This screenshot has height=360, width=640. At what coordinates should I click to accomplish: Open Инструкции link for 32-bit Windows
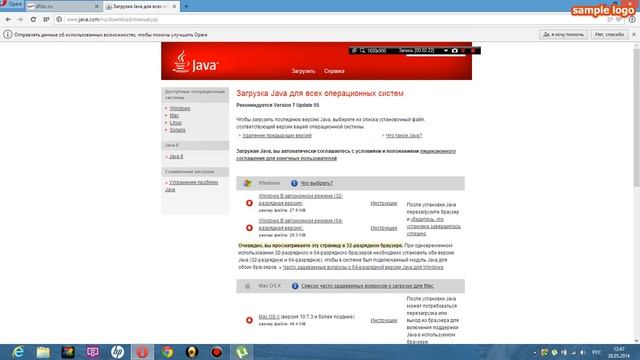click(384, 203)
